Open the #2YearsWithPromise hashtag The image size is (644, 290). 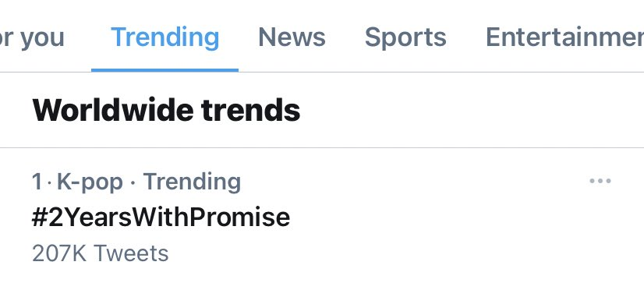point(161,217)
